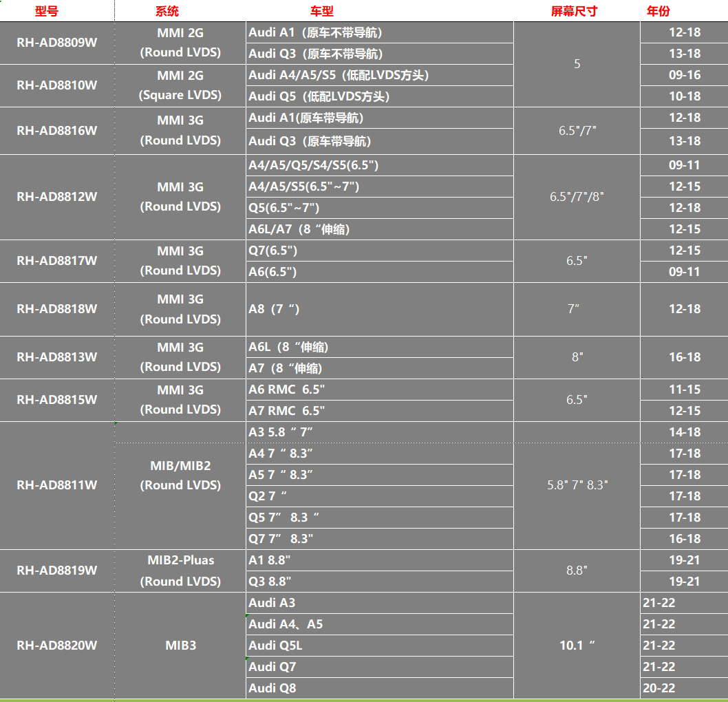Select the Q7(6.5") cell
This screenshot has width=728, height=702.
380,251
